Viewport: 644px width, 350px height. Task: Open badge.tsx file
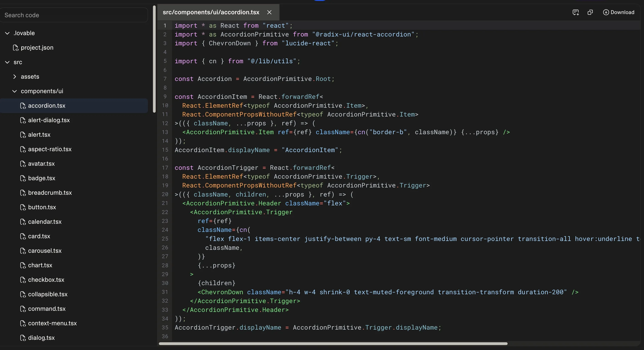[x=42, y=178]
